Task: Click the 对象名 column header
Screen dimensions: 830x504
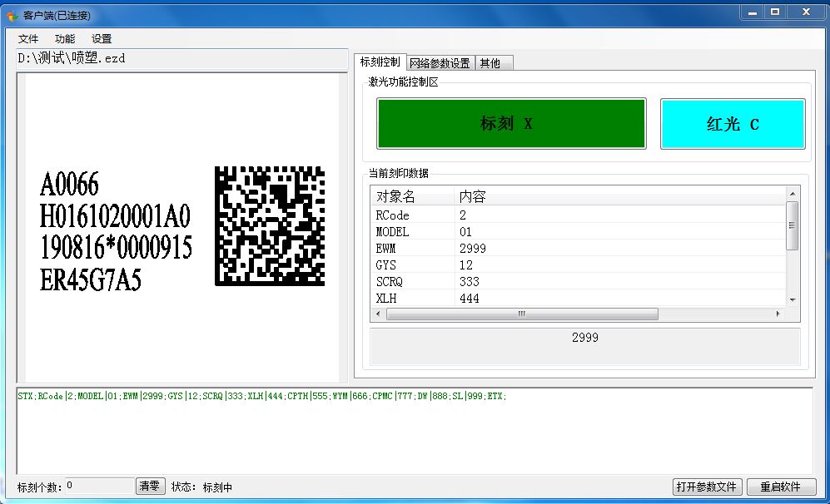Action: click(412, 197)
